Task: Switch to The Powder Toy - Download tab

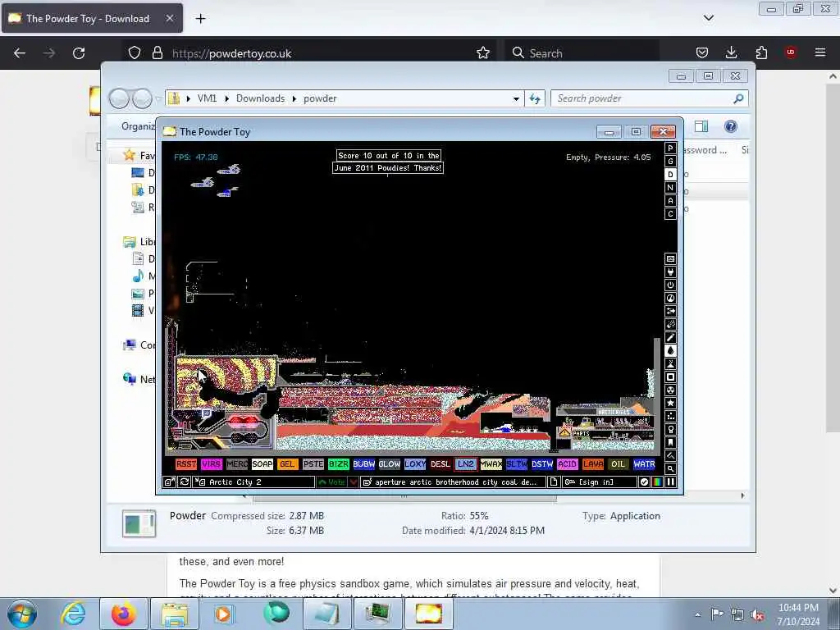Action: click(92, 18)
